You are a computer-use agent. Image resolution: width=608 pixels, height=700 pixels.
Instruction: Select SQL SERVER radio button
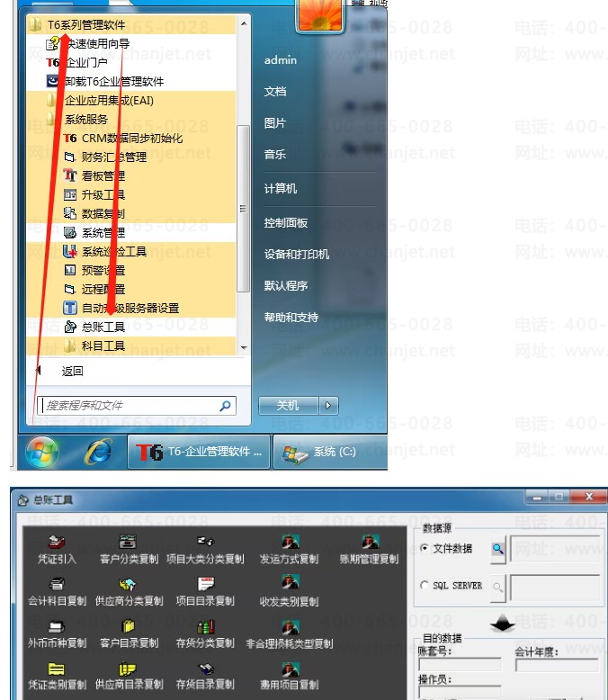[425, 585]
